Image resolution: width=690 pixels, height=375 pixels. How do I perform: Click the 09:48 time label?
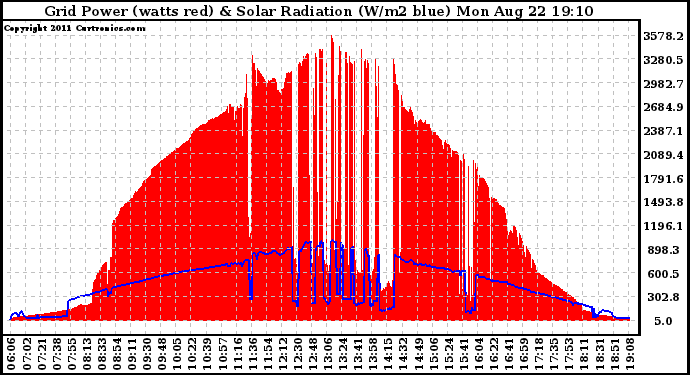coord(161,354)
